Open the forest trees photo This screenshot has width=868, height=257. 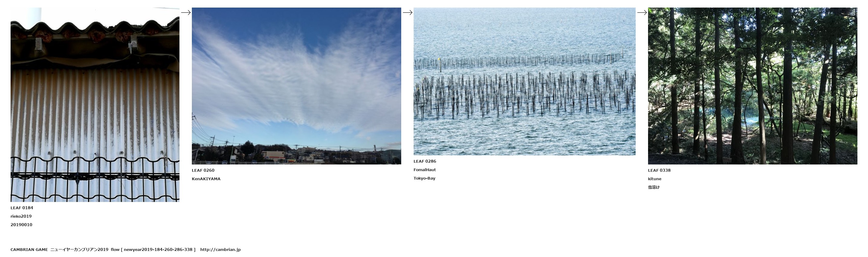(752, 86)
